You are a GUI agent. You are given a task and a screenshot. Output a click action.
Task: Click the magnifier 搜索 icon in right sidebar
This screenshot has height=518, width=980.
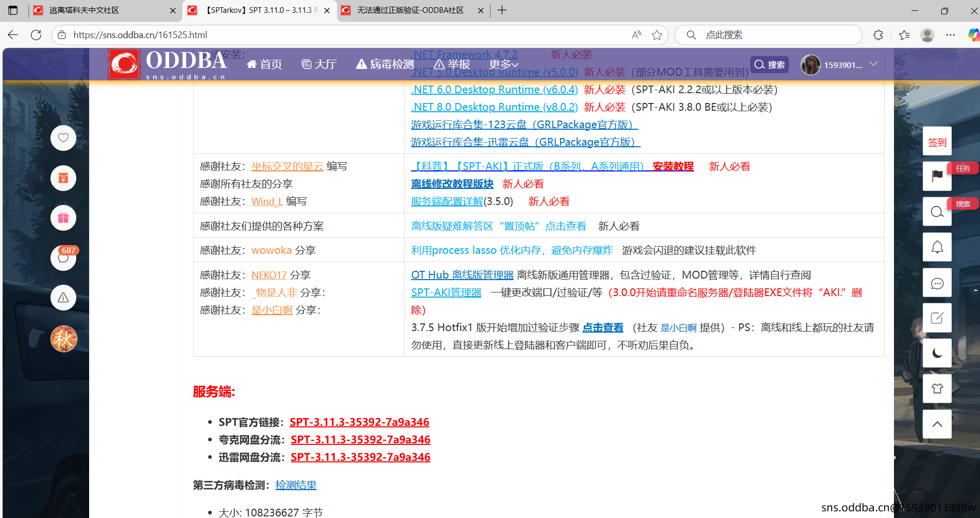pos(937,212)
